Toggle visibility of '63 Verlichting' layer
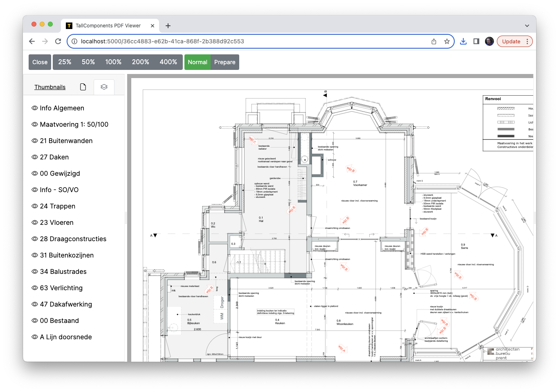 (x=35, y=288)
